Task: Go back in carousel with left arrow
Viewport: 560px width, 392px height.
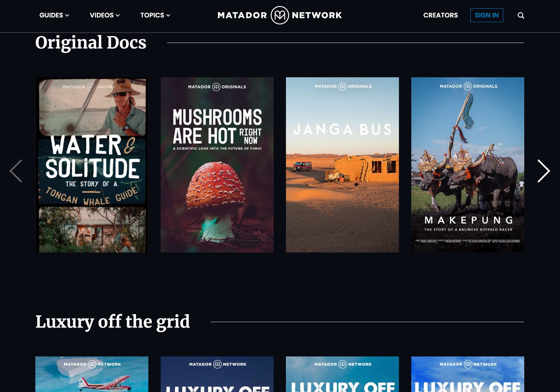Action: pos(16,171)
